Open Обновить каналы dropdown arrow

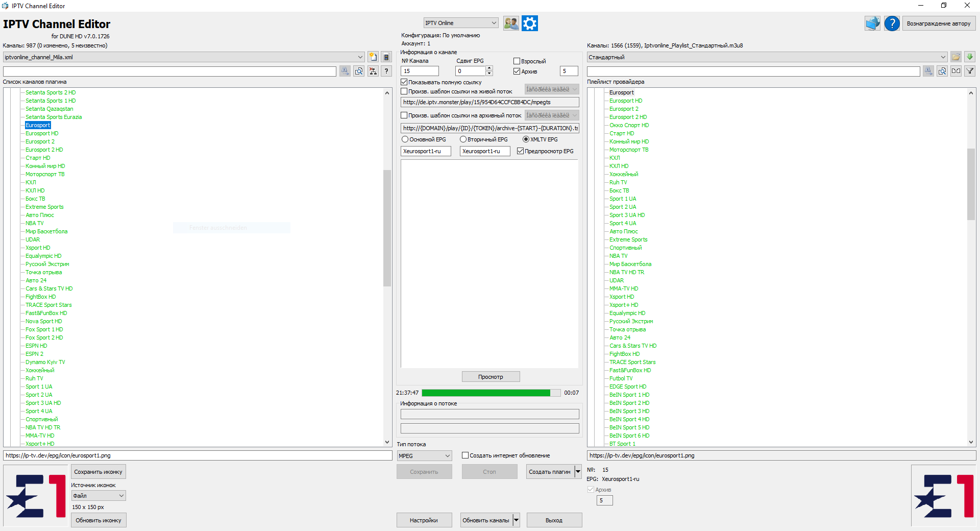click(516, 520)
